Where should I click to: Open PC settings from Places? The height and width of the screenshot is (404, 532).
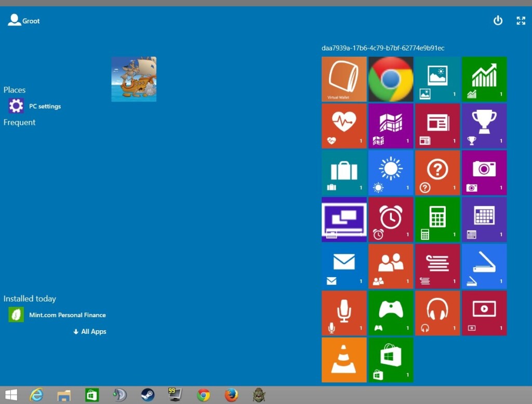45,106
